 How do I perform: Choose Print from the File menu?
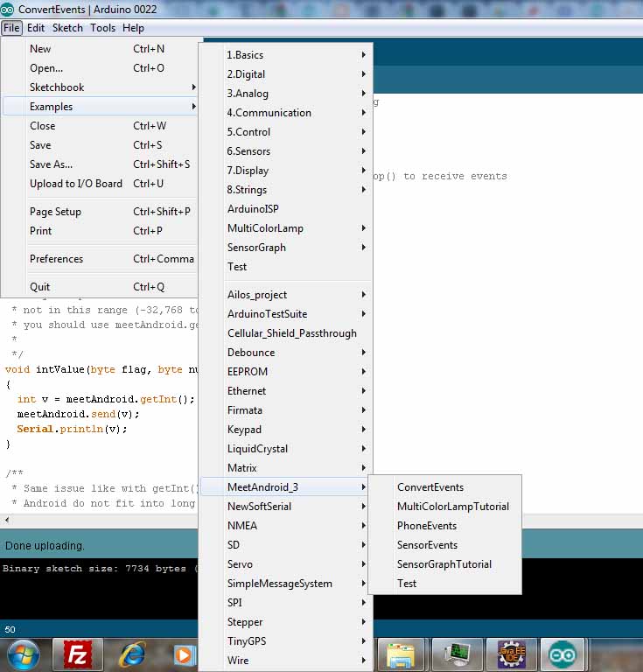[x=100, y=231]
